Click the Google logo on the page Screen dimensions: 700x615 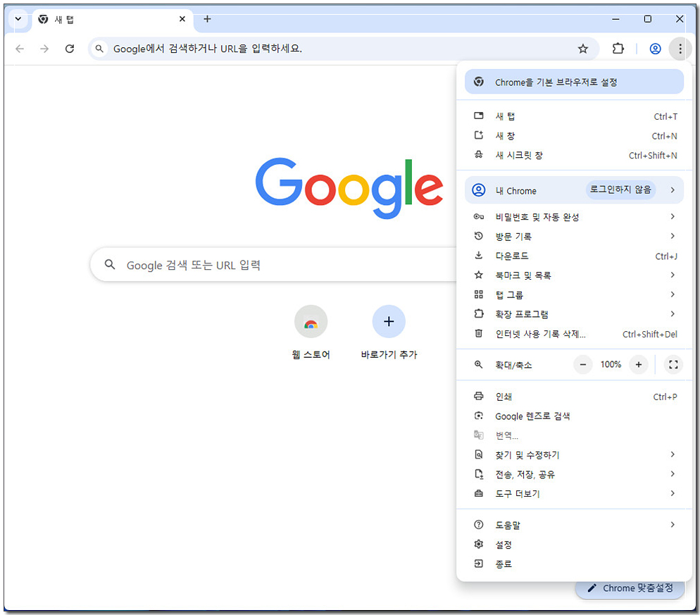[349, 187]
